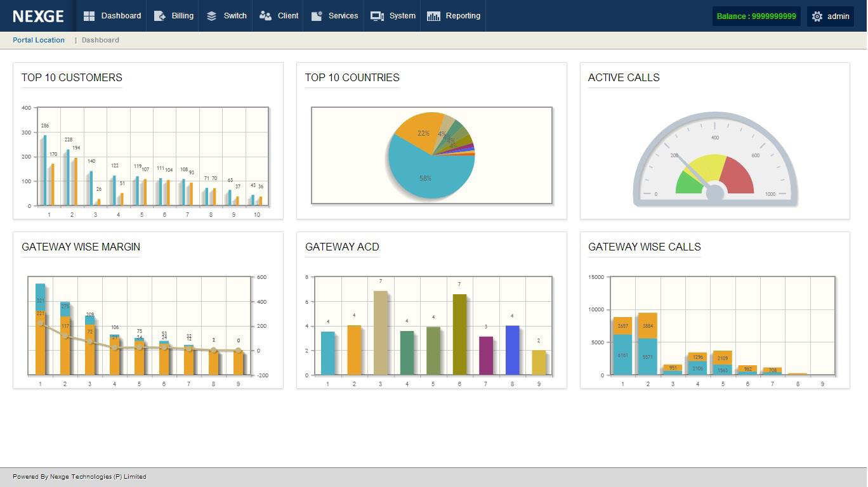Click the Services icon in navbar

pyautogui.click(x=317, y=16)
